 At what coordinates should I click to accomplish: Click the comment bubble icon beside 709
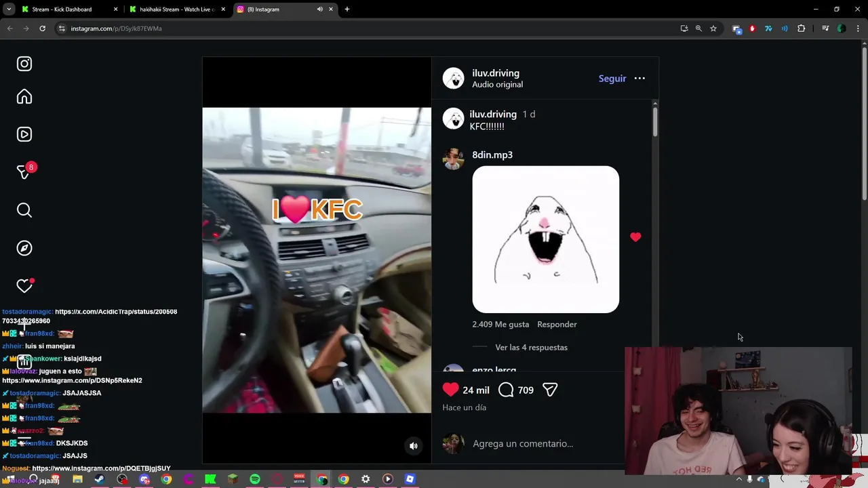(x=506, y=390)
